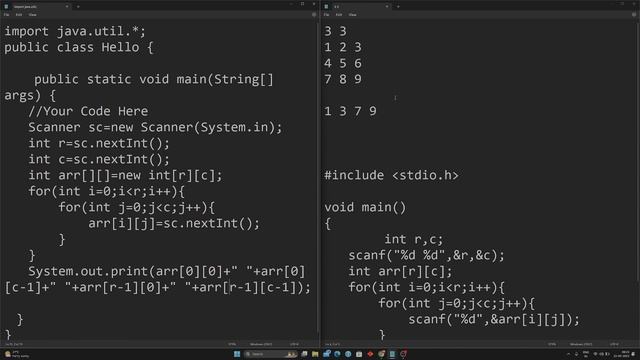Select the 'import java.util' tab in Notepad
The image size is (640, 360).
(35, 7)
